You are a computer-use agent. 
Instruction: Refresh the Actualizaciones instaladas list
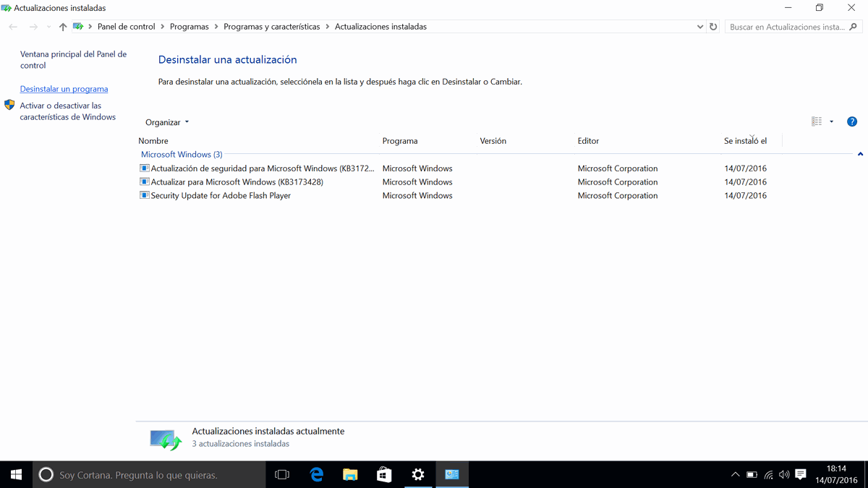713,27
